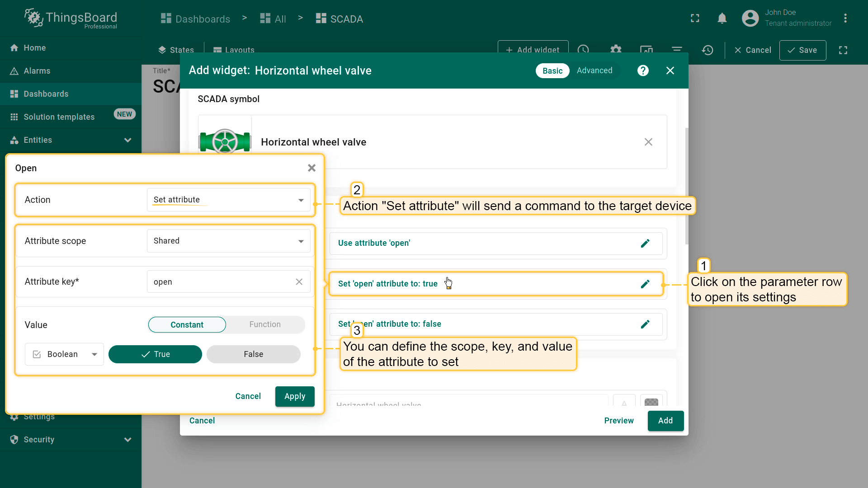Clear the attribute key field with X icon
Viewport: 868px width, 488px height.
pyautogui.click(x=299, y=282)
